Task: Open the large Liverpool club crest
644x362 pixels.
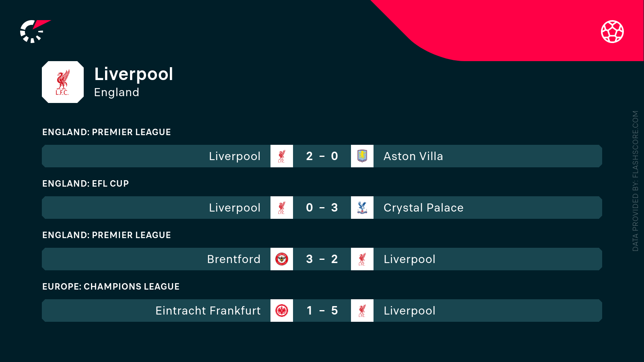Action: [63, 82]
